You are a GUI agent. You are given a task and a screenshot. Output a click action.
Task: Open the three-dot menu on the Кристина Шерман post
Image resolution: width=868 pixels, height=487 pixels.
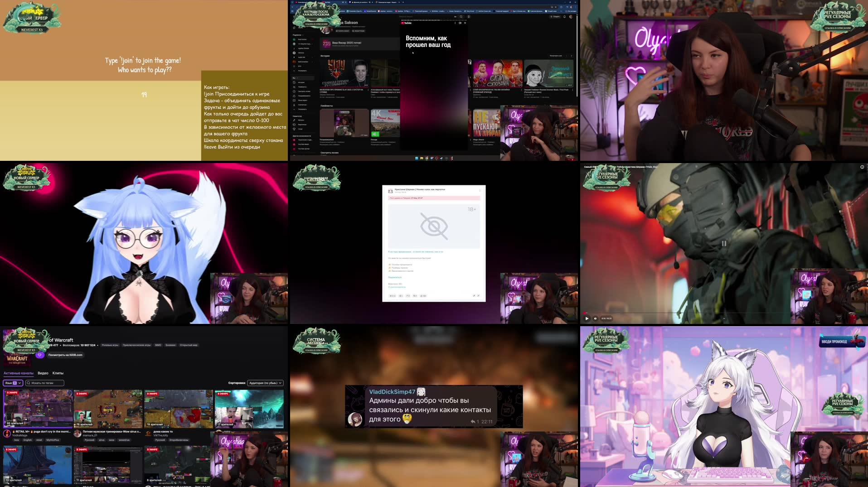click(x=480, y=190)
